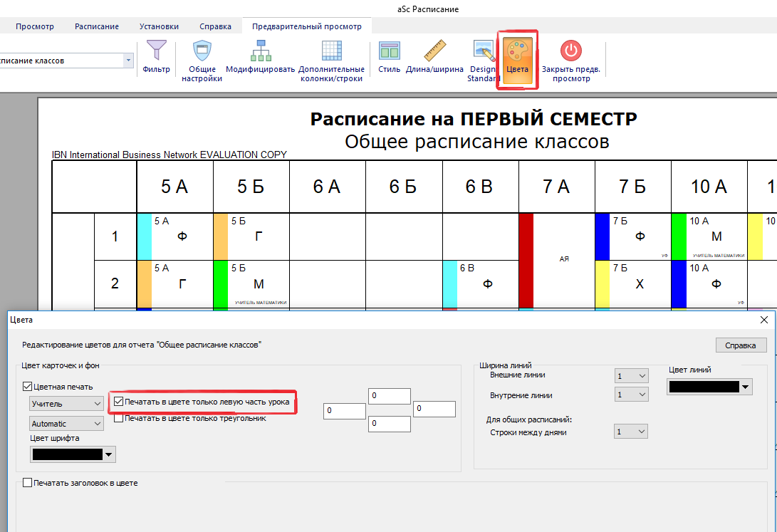Enable Печатать в цвете только треугольник
Image resolution: width=777 pixels, height=532 pixels.
(119, 419)
